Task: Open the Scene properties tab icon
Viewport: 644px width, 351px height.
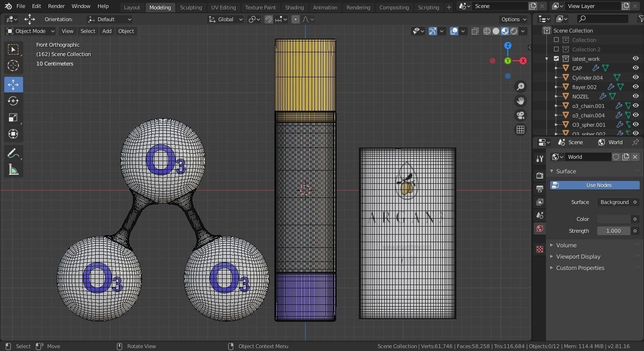Action: (x=540, y=215)
